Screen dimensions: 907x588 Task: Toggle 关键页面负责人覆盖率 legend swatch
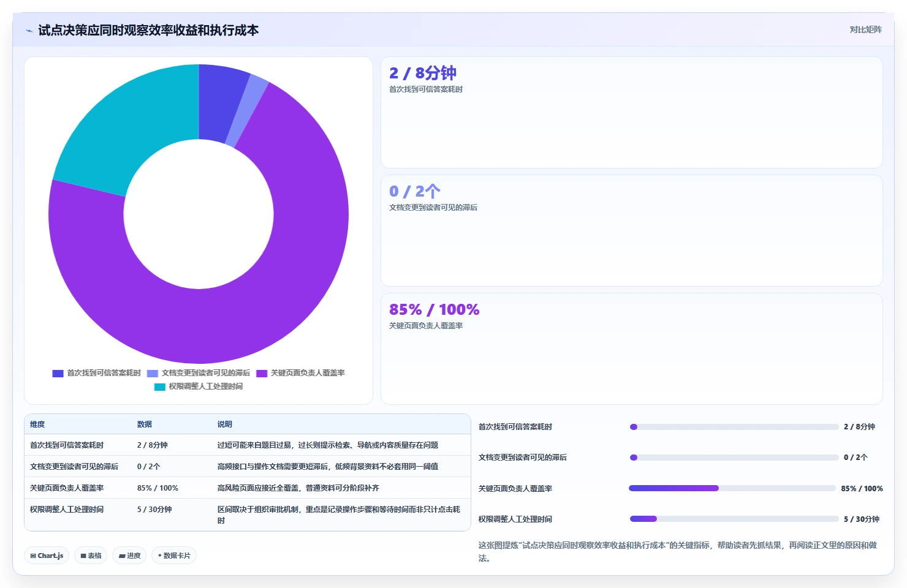click(262, 373)
